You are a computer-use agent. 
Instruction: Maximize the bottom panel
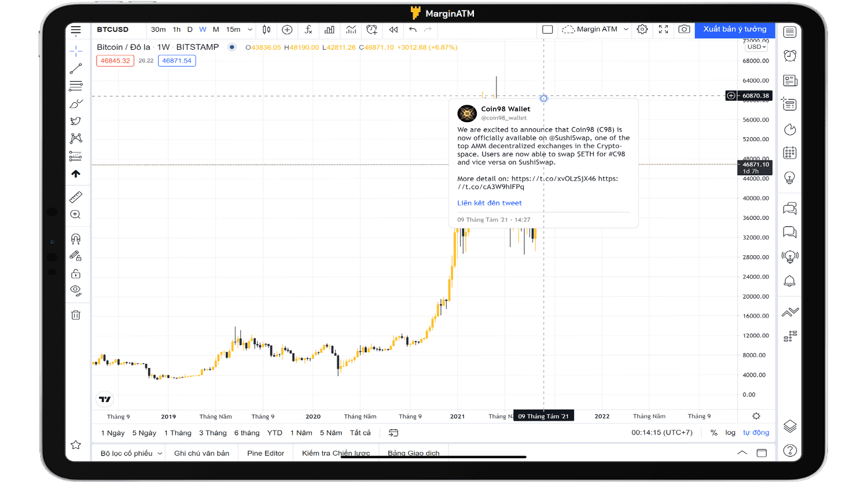pos(762,453)
